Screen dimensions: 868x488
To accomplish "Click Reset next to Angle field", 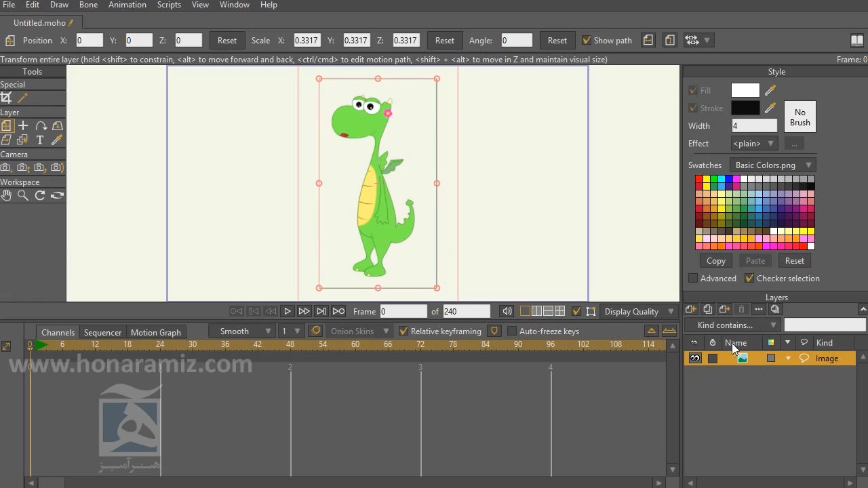I will click(x=557, y=40).
